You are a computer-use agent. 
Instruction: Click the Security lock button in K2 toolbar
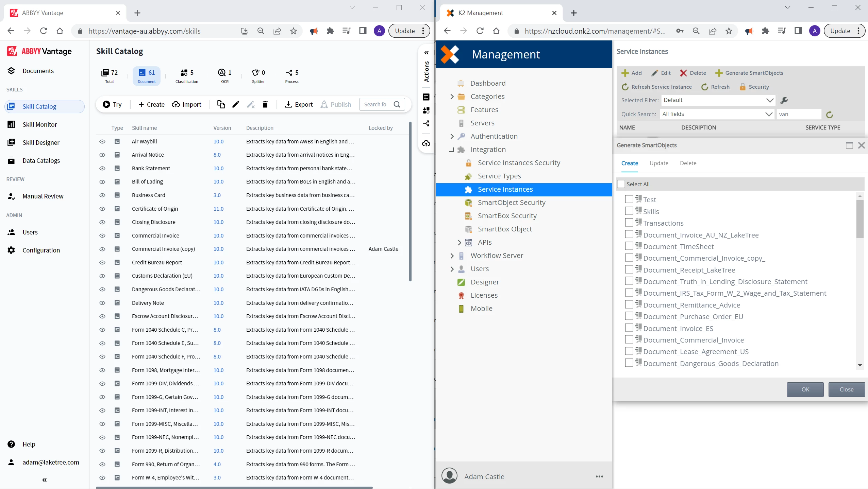[x=754, y=87]
